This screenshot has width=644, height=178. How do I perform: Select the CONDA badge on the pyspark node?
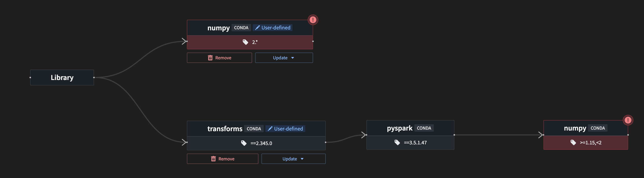click(x=424, y=128)
